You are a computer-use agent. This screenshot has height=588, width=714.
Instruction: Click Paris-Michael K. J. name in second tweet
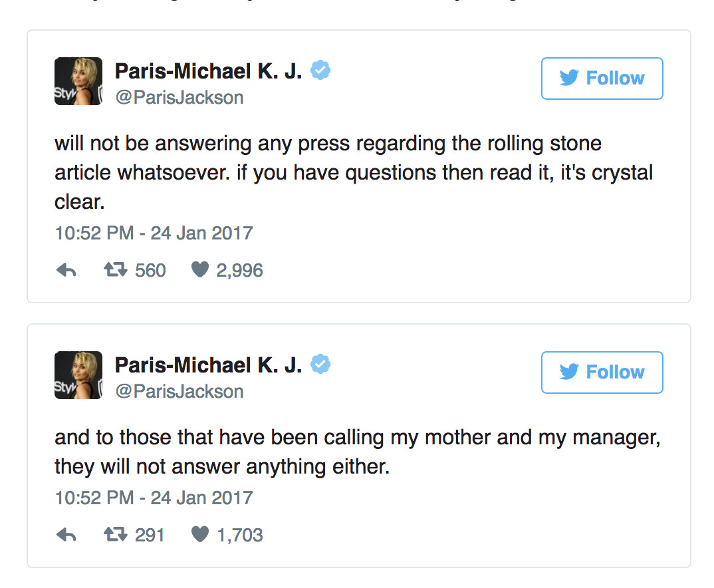209,365
